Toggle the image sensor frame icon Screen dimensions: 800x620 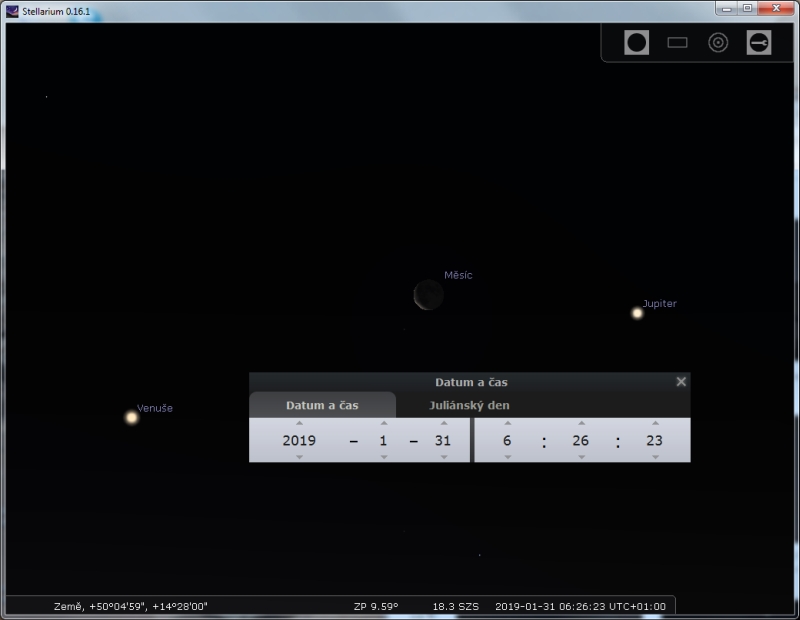point(677,42)
